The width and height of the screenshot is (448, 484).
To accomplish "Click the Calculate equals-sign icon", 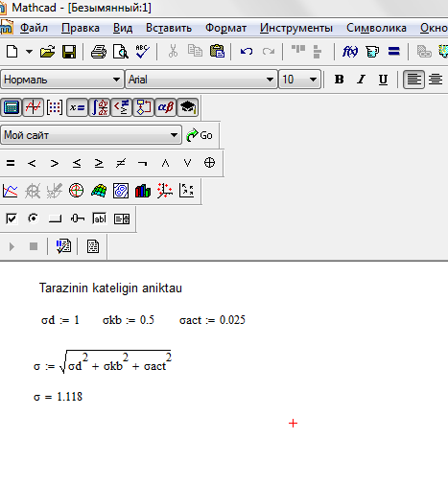I will 394,51.
